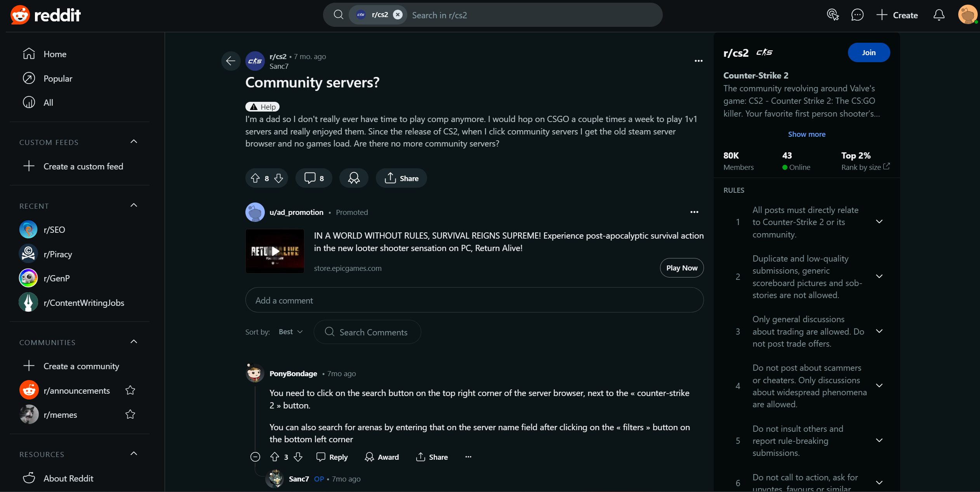Play the Return Alive ad video thumbnail
Screen dimensions: 980x492
point(275,251)
